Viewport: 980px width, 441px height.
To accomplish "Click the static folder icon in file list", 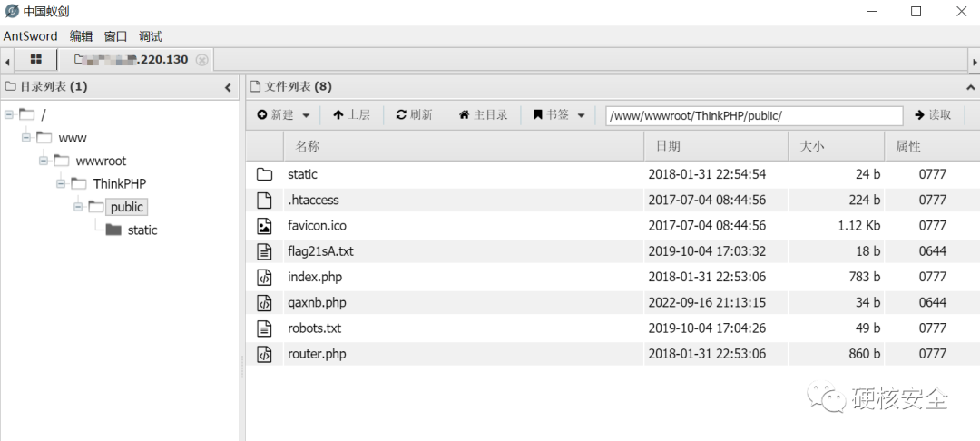I will tap(265, 175).
